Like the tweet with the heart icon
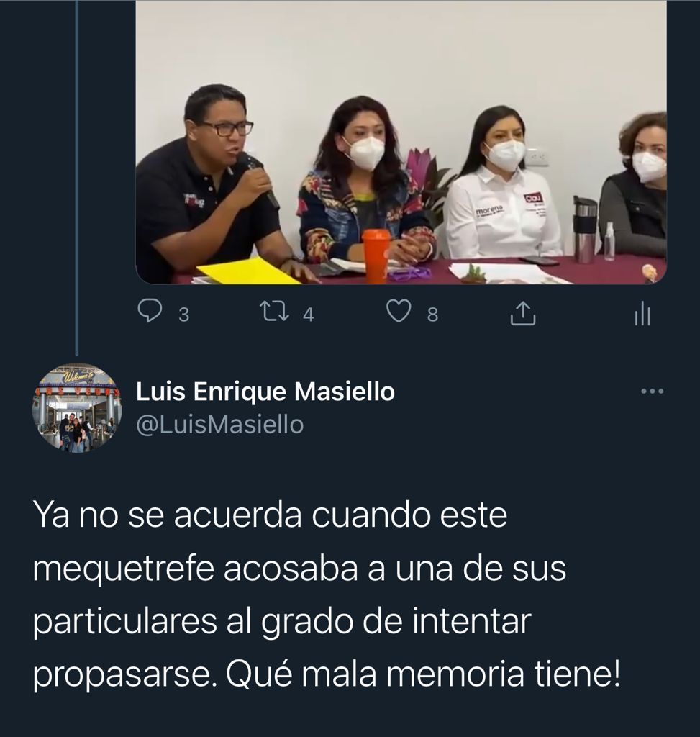Screen dimensions: 700x737 tap(399, 312)
